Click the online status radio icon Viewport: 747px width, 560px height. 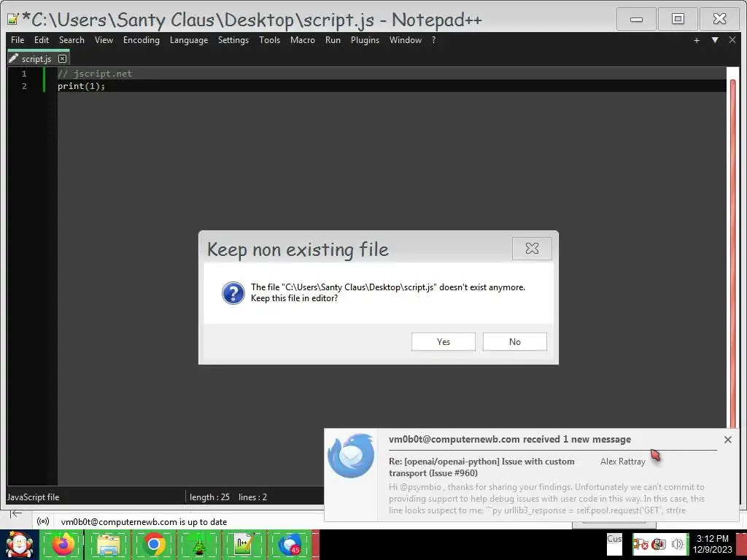coord(43,521)
